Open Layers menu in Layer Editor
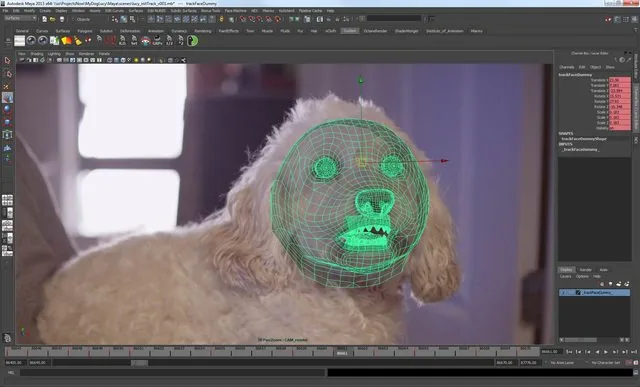This screenshot has width=640, height=387. 565,276
